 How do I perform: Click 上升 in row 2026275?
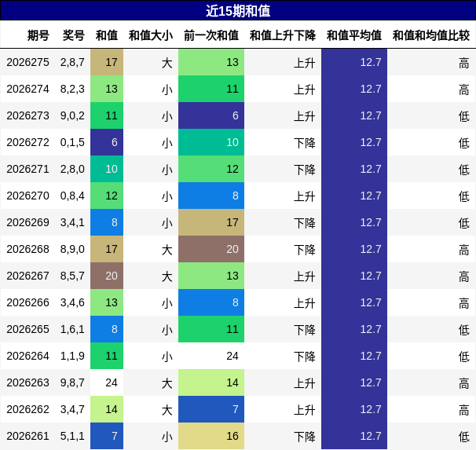pos(305,63)
